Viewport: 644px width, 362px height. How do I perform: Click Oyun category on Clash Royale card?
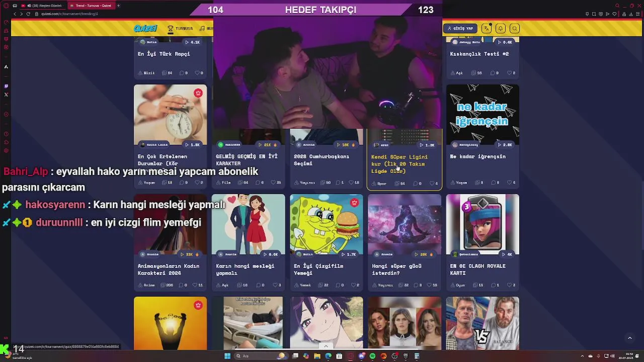(458, 285)
